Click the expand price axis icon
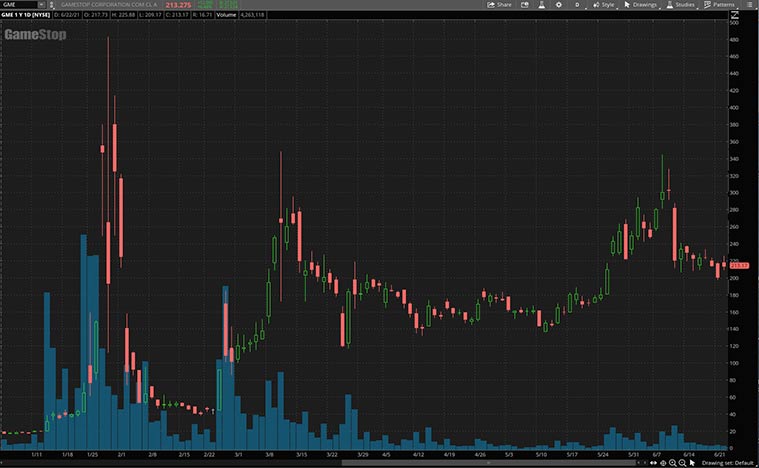759x468 pixels. click(735, 15)
